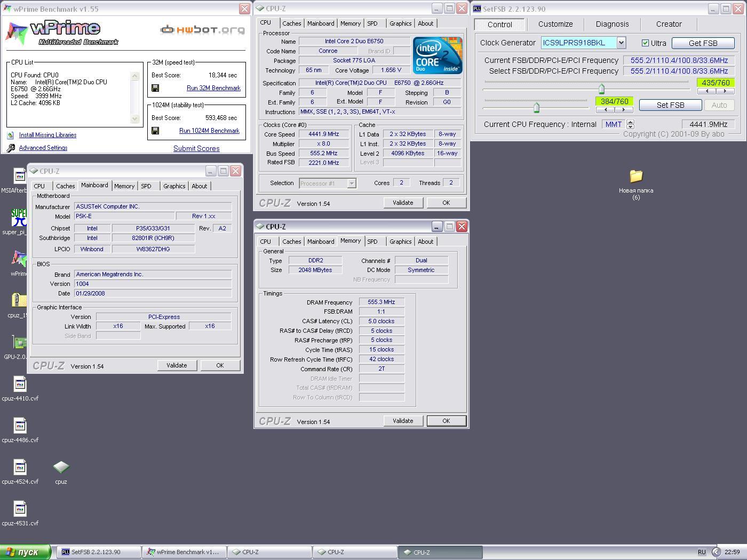Open About tab in Mainboard CPU-Z window
This screenshot has height=560, width=747.
tap(200, 186)
